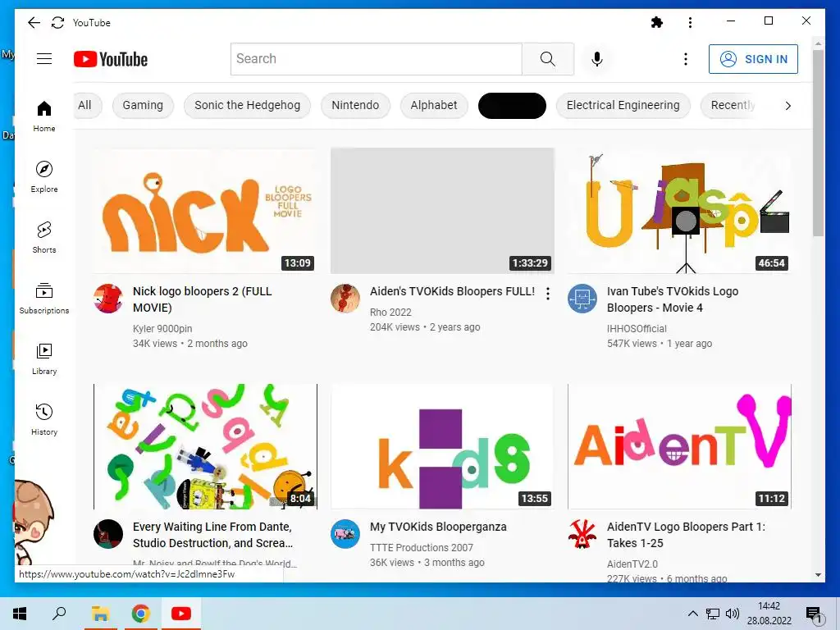Open the volume control in tray

click(x=733, y=614)
